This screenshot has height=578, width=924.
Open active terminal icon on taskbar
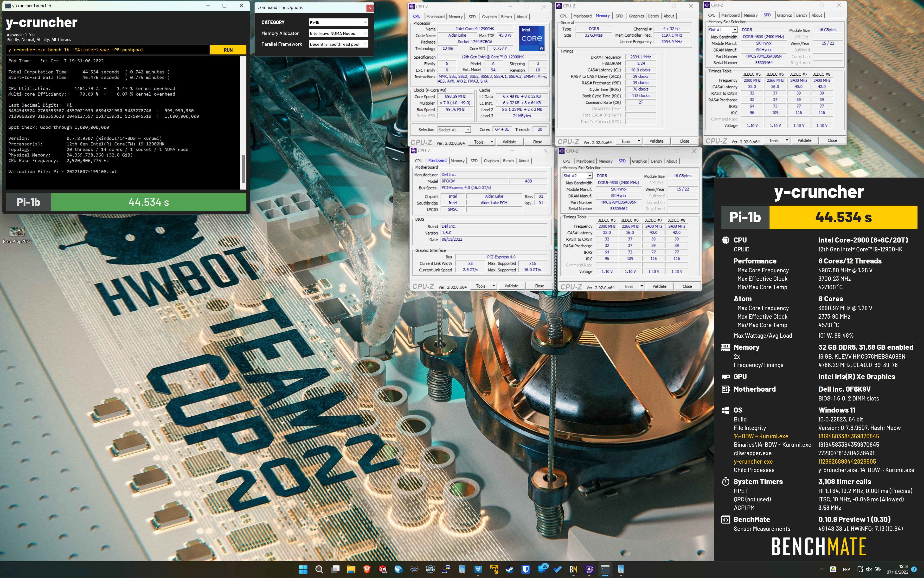click(x=605, y=569)
